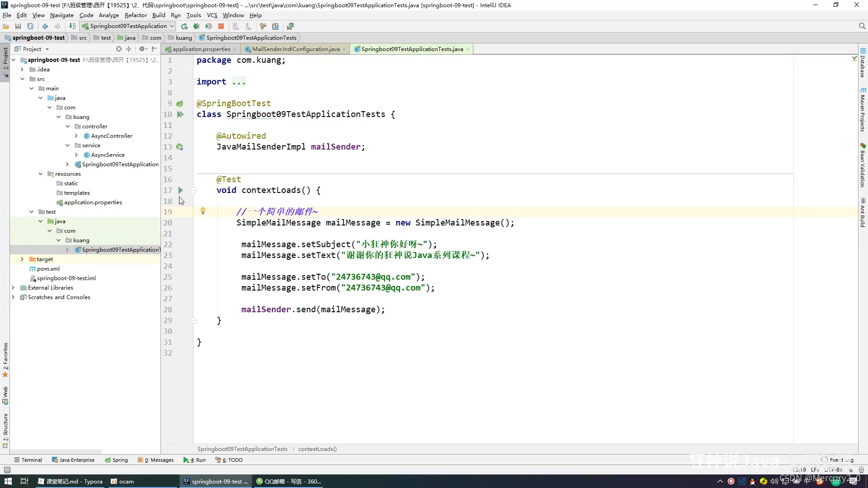Open the Maven Projects side panel
Viewport: 868px width, 488px height.
point(863,110)
